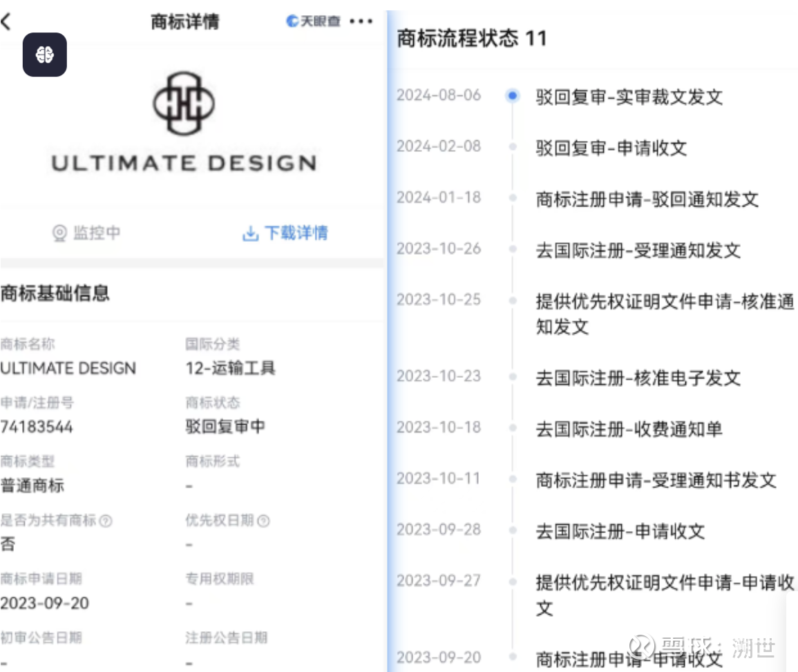Select the 商标详情 page title
The height and width of the screenshot is (672, 798).
[184, 22]
